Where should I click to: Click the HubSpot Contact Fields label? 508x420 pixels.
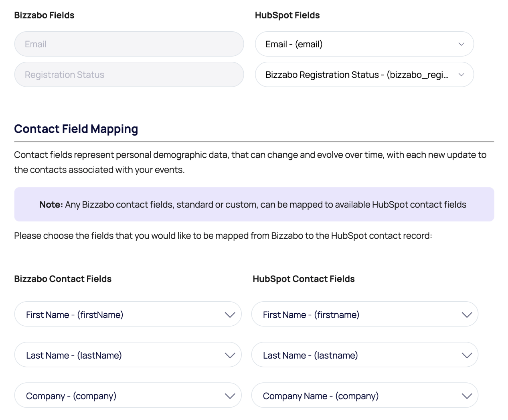(304, 279)
